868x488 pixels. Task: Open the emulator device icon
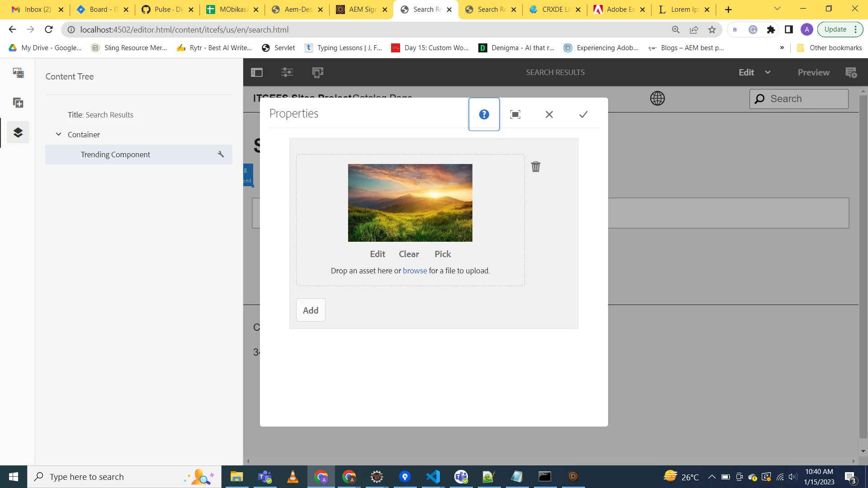(317, 72)
